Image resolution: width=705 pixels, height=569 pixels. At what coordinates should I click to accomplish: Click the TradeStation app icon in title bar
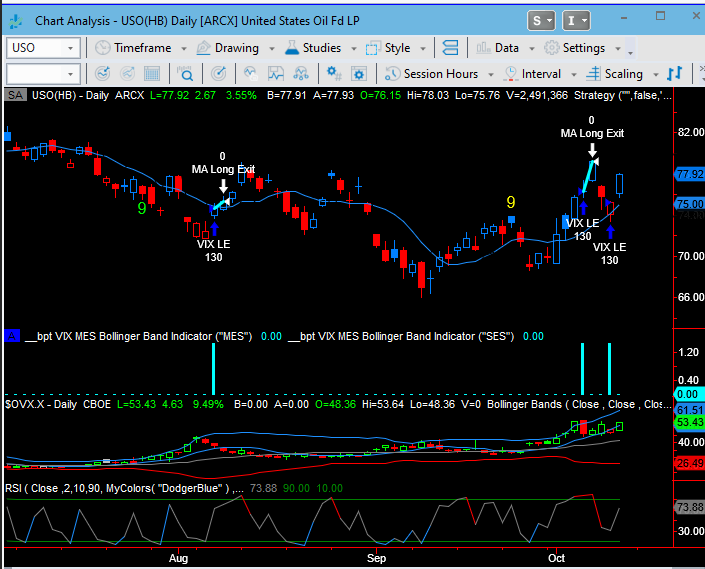[x=16, y=21]
